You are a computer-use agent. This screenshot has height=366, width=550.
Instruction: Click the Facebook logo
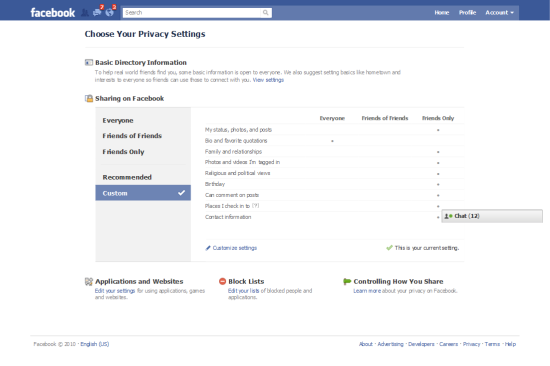(53, 13)
